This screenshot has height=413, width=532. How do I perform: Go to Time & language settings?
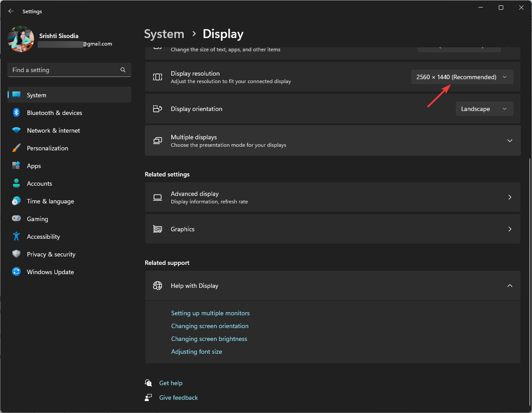[x=50, y=201]
